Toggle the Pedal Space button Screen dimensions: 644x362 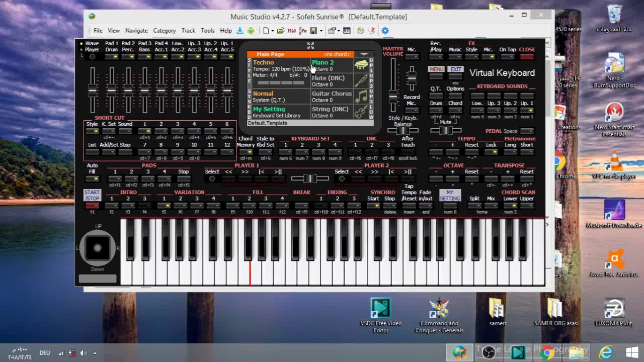tap(527, 131)
